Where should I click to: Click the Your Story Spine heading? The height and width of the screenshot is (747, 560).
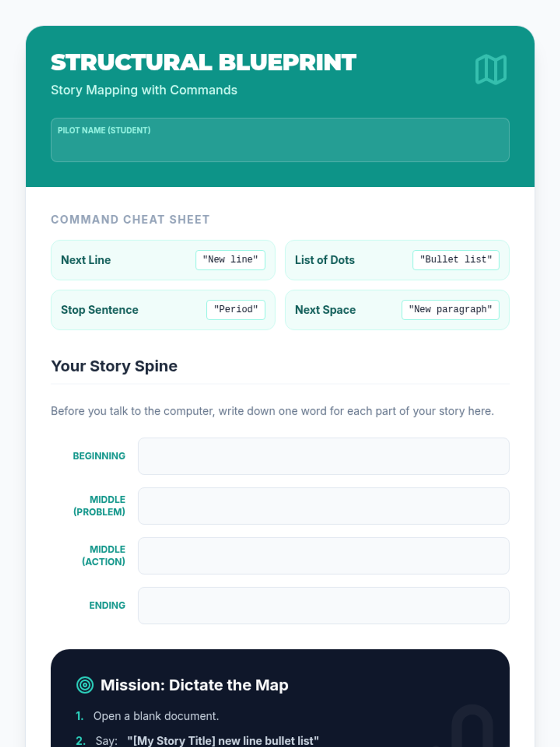point(114,366)
